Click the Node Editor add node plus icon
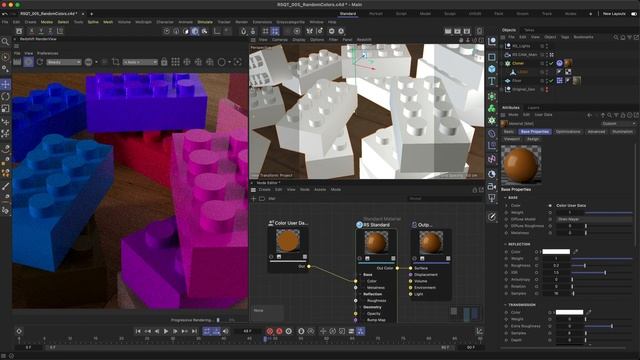The height and width of the screenshot is (360, 640). click(253, 199)
